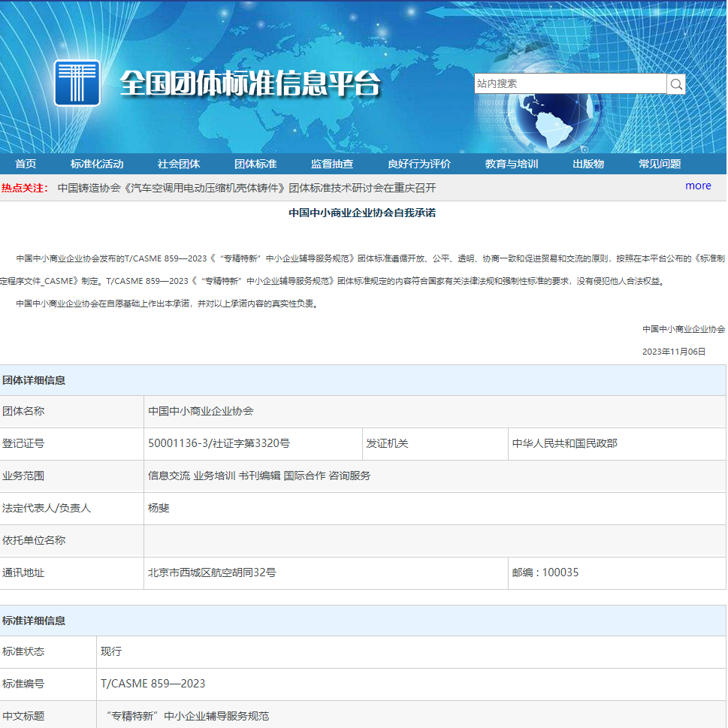Click the 热点关注 label
728x728 pixels.
[25, 188]
